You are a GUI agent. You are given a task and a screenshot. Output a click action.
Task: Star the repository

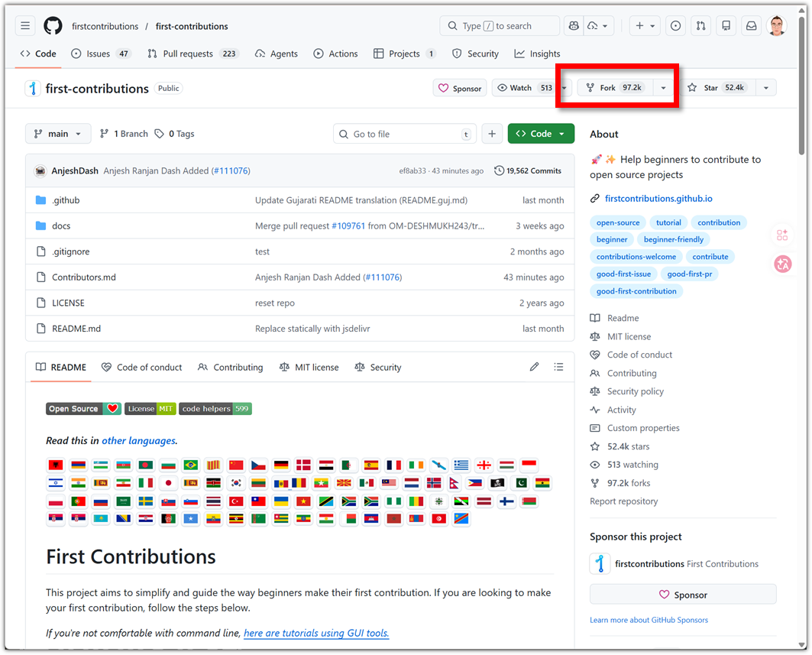point(717,88)
